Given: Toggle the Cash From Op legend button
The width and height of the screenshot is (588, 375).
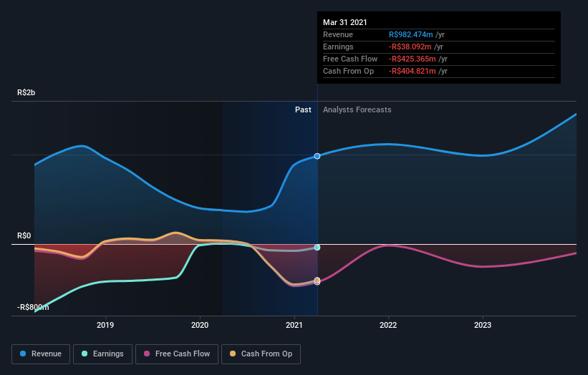Looking at the screenshot, I should [261, 354].
